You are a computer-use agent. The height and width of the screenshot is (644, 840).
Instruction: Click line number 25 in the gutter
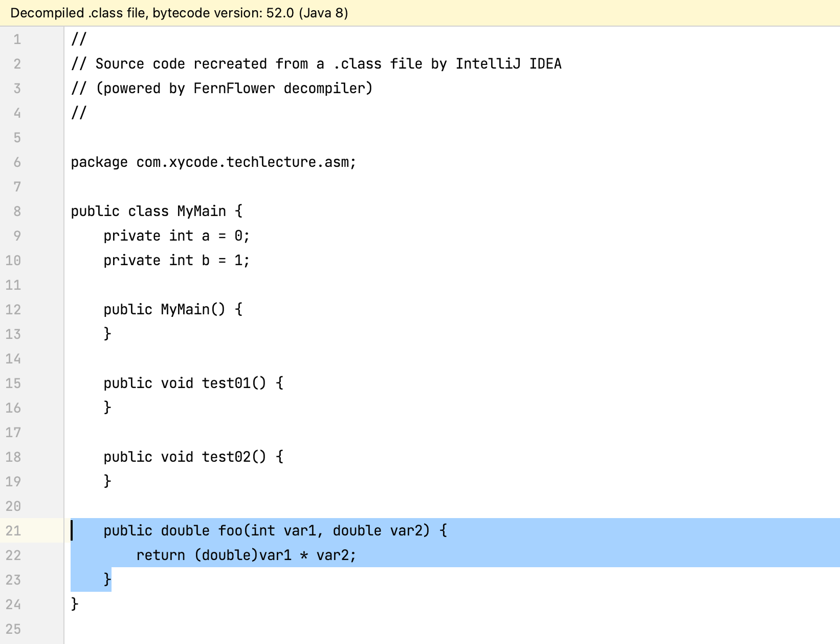[13, 629]
